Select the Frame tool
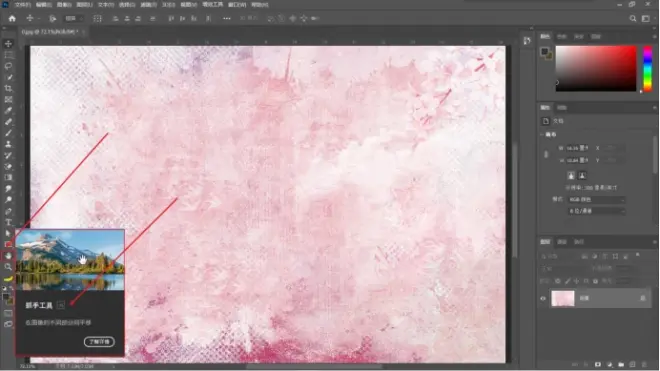This screenshot has height=371, width=660. click(8, 100)
